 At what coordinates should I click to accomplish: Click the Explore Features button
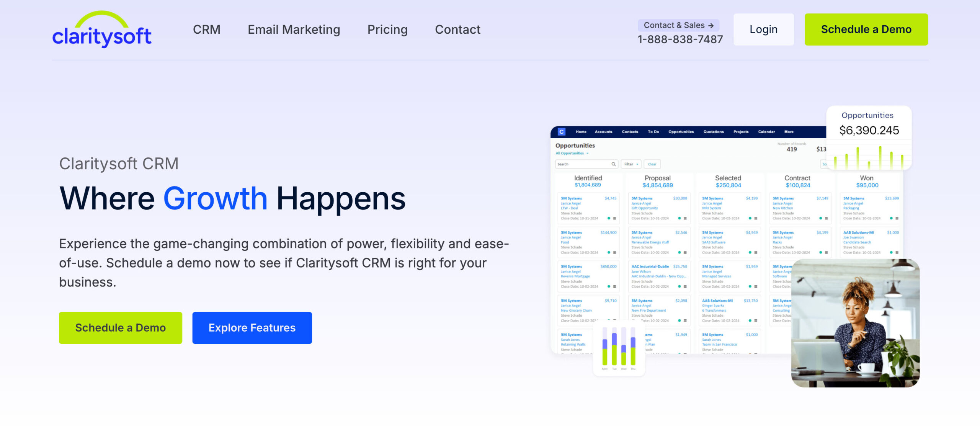coord(252,328)
